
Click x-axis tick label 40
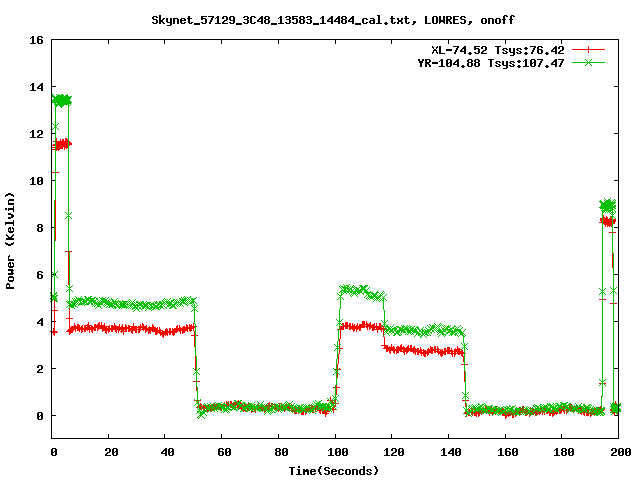click(168, 452)
